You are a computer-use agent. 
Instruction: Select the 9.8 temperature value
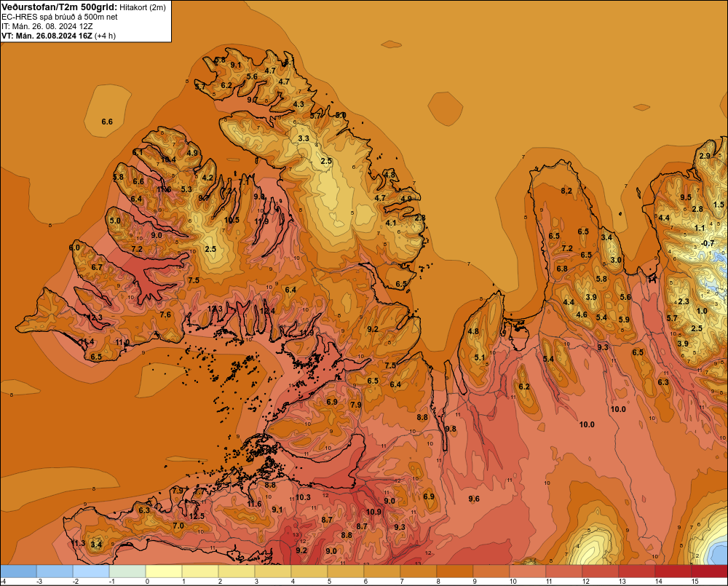(451, 429)
